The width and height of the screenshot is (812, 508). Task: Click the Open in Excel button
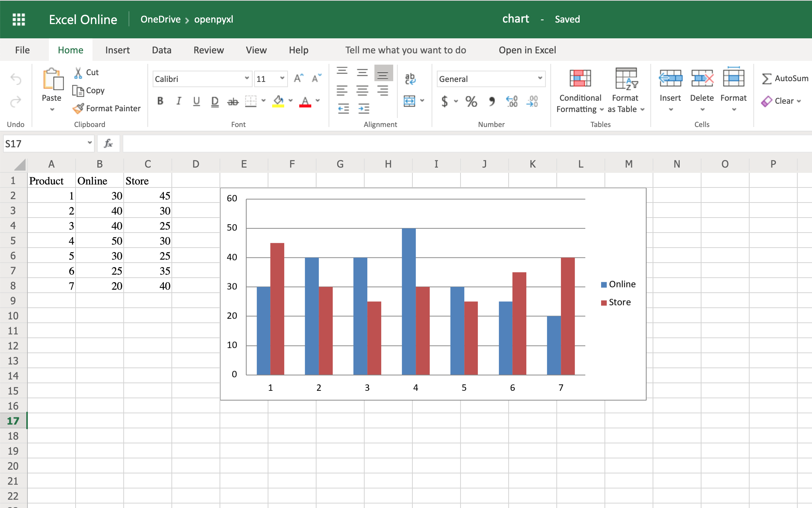click(x=527, y=50)
